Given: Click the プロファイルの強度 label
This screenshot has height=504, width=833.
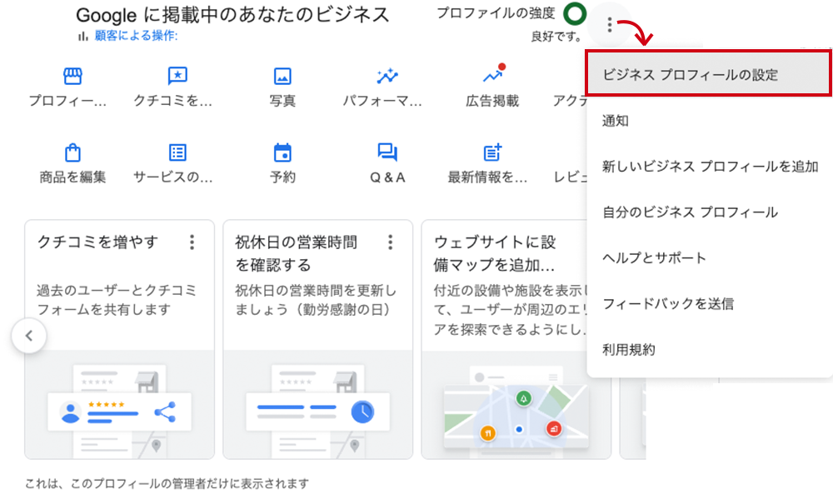Looking at the screenshot, I should [496, 12].
